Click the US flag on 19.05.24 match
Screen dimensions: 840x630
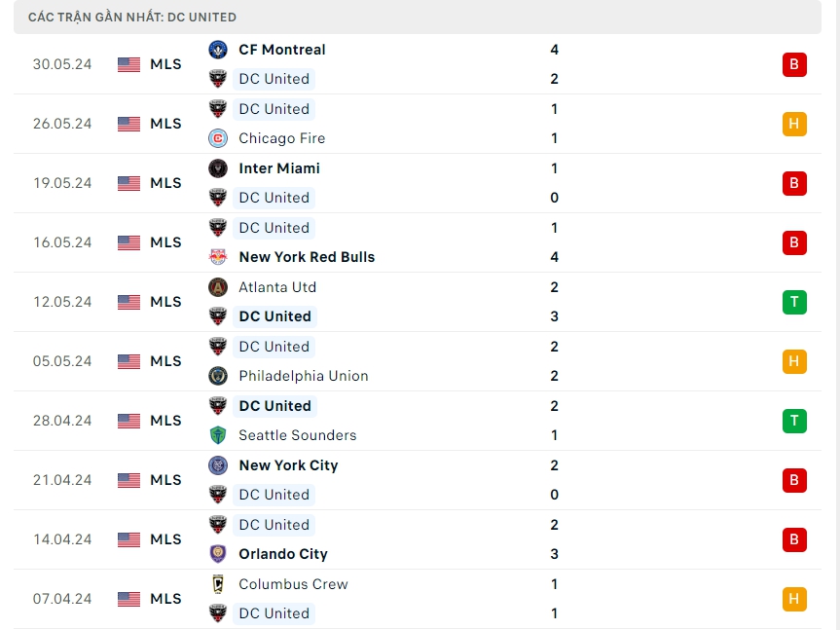coord(128,183)
